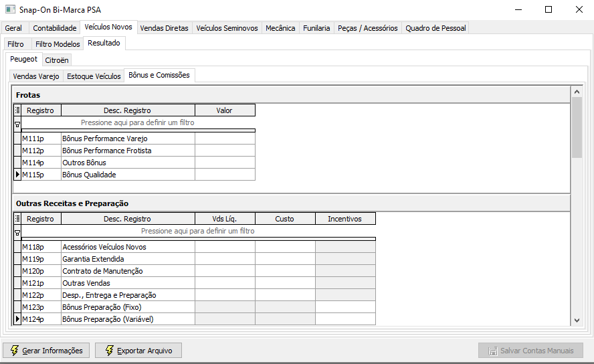Select 'Garantia Extendida' row text

(93, 259)
